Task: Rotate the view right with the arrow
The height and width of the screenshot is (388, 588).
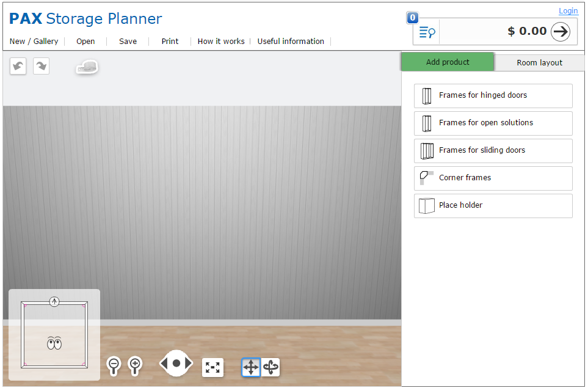Action: 189,363
